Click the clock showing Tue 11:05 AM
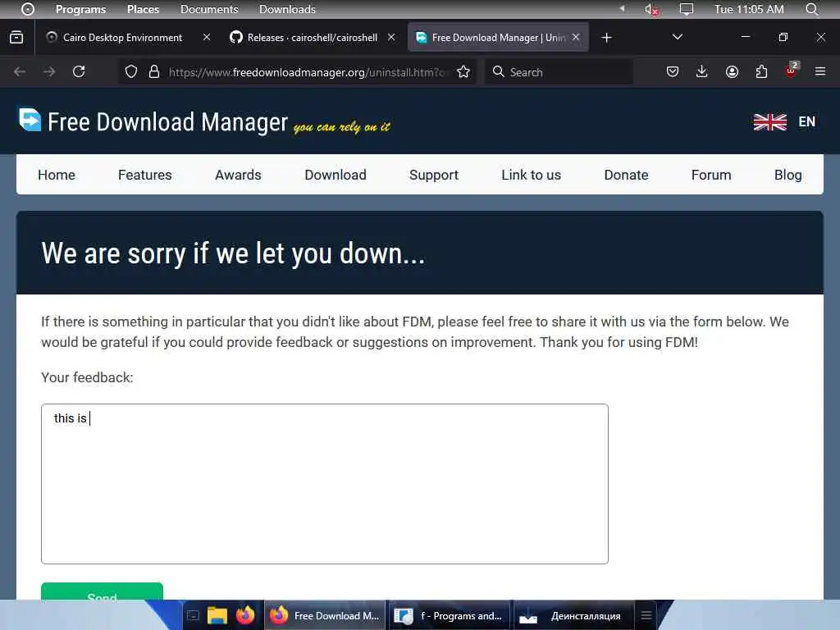Image resolution: width=840 pixels, height=630 pixels. pos(749,9)
